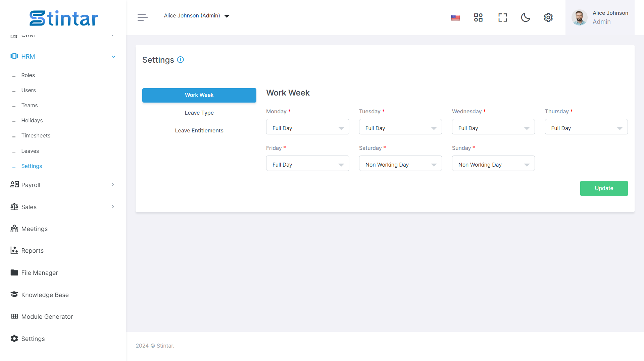Open the Module Generator menu item
Screen dimensions: 644x361
click(47, 317)
